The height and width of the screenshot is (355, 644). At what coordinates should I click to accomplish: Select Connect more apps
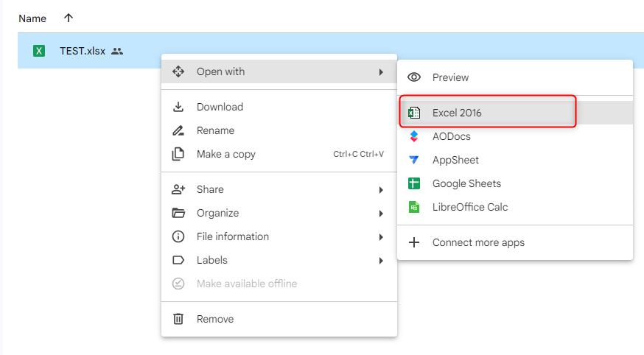515,242
